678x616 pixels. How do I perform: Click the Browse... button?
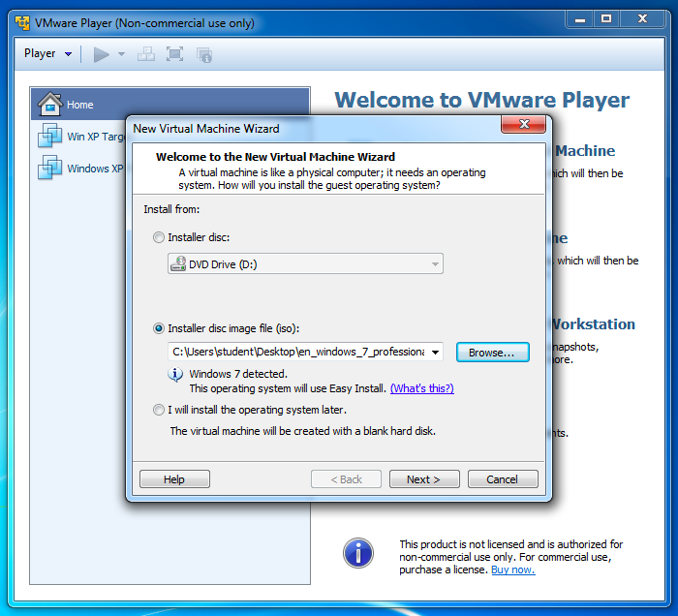pyautogui.click(x=492, y=353)
